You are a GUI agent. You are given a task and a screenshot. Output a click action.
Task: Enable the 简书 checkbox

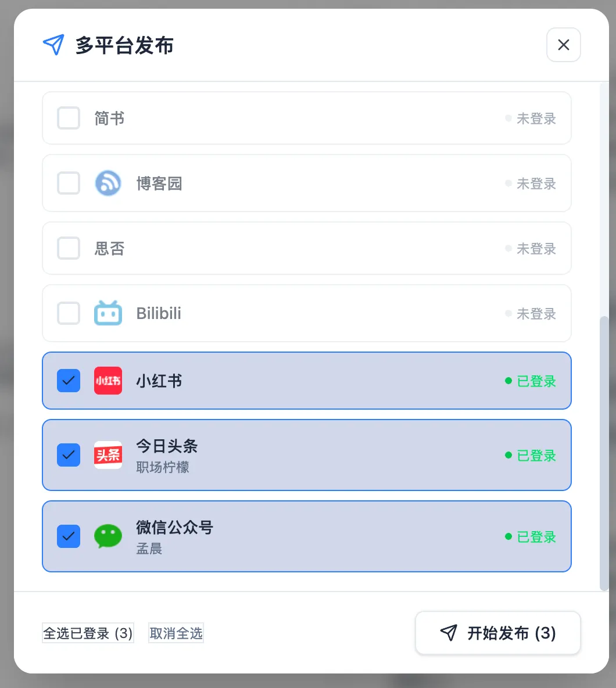pos(69,117)
